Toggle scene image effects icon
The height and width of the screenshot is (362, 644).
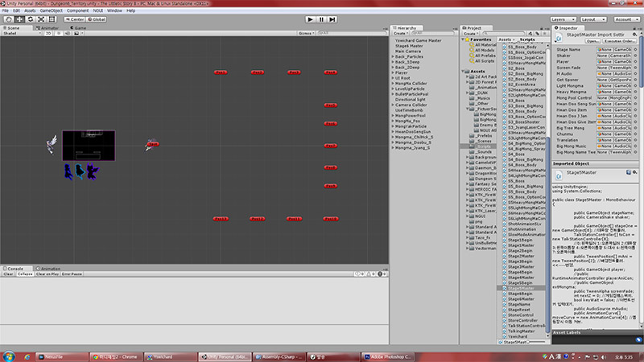coord(76,33)
